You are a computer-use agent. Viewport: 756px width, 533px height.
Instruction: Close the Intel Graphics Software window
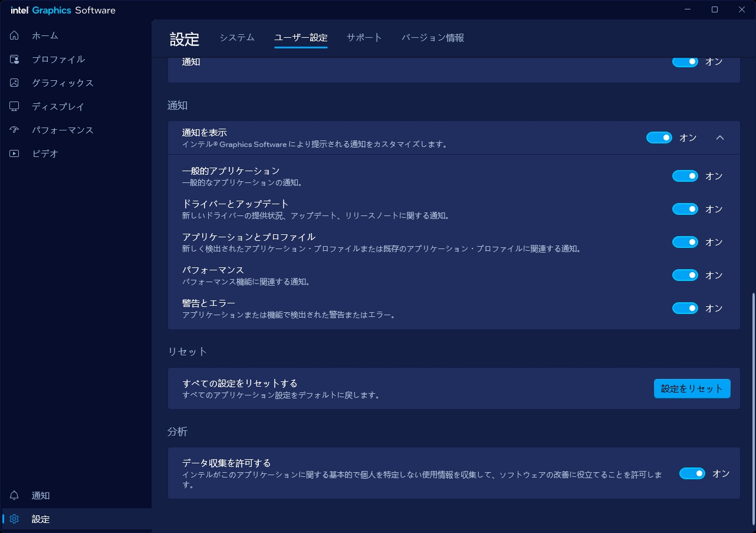tap(742, 9)
